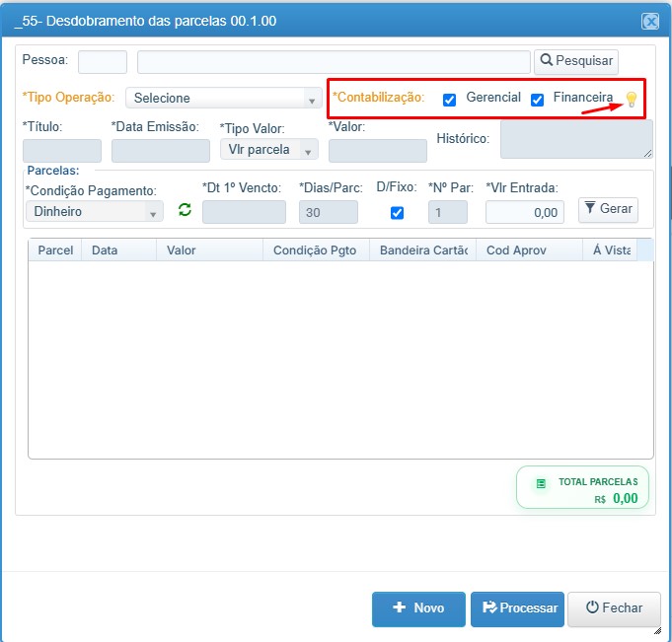Click the Histórico textarea resize handle
Image resolution: width=672 pixels, height=642 pixels.
click(647, 153)
